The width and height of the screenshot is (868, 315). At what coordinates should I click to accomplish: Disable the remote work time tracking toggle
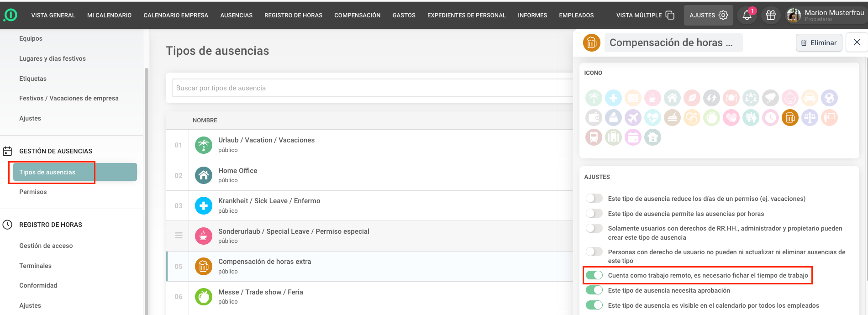pyautogui.click(x=594, y=275)
